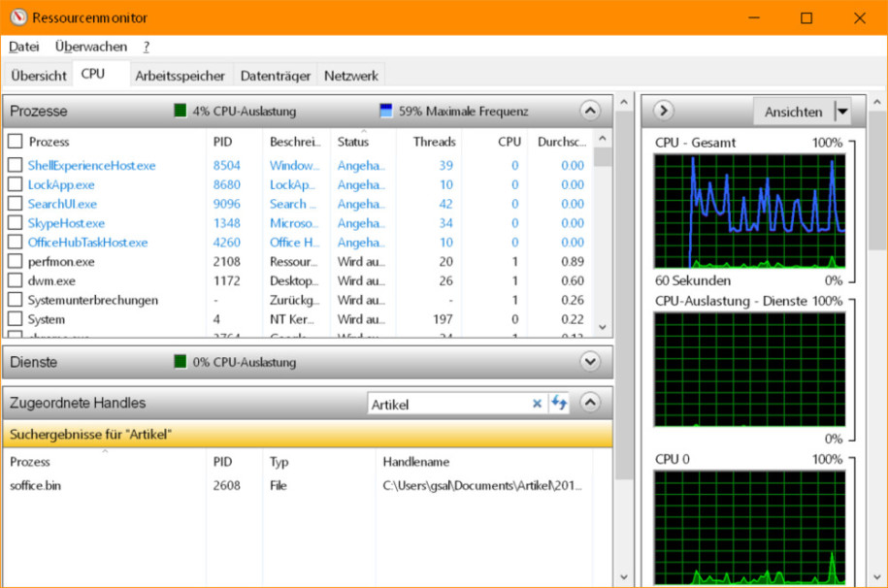Viewport: 888px width, 588px height.
Task: Open the ? help menu
Action: click(x=147, y=47)
